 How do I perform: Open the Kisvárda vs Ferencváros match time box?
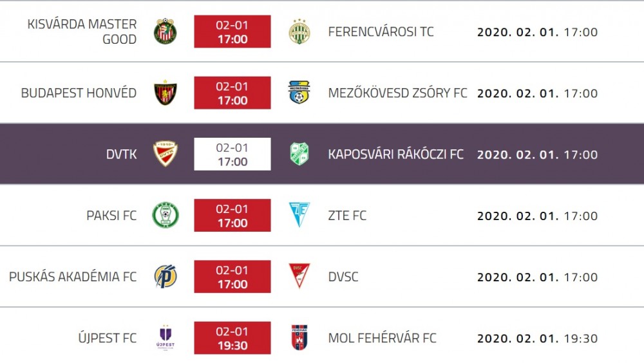pos(232,32)
